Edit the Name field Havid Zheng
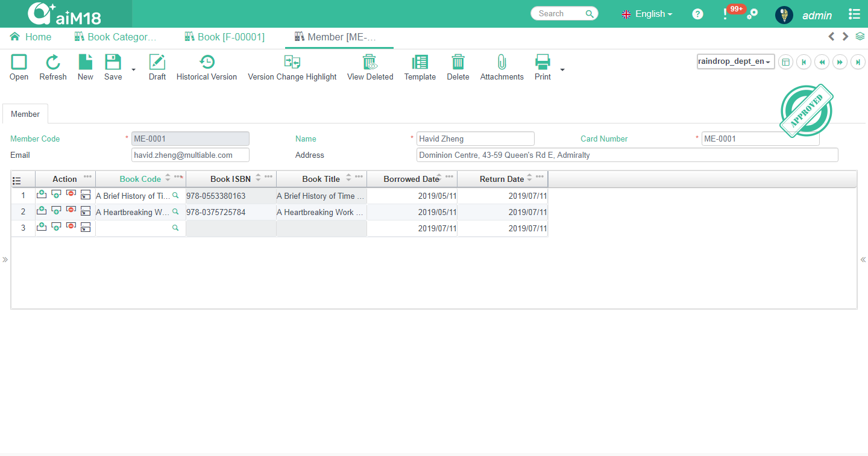Viewport: 868px width, 456px height. point(476,139)
